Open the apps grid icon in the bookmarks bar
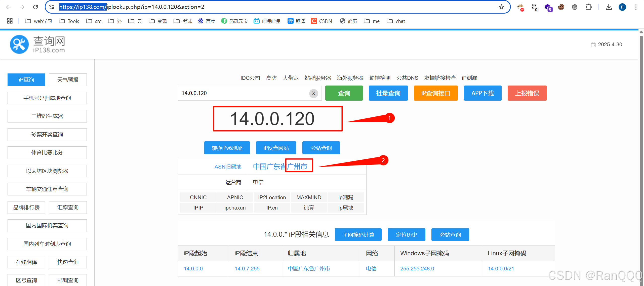Screen dimensions: 644x286 [x=10, y=21]
